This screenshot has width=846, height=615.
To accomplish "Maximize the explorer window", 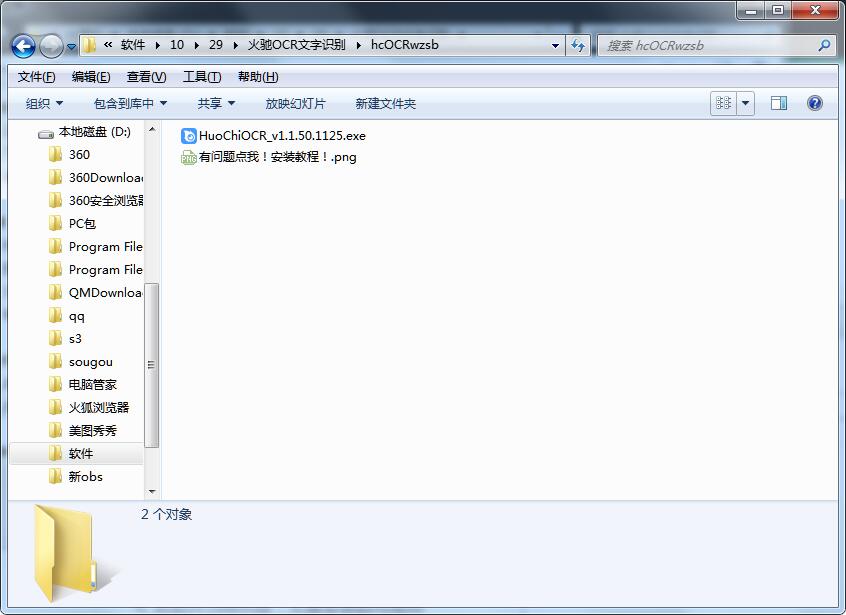I will (x=777, y=10).
